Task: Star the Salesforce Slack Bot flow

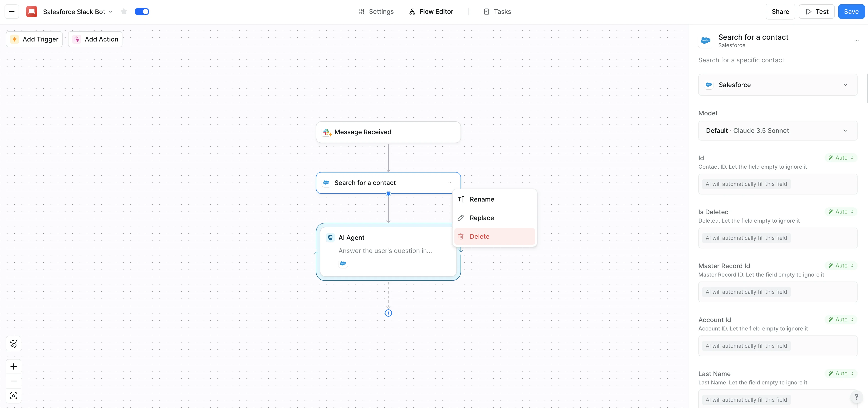Action: (124, 12)
